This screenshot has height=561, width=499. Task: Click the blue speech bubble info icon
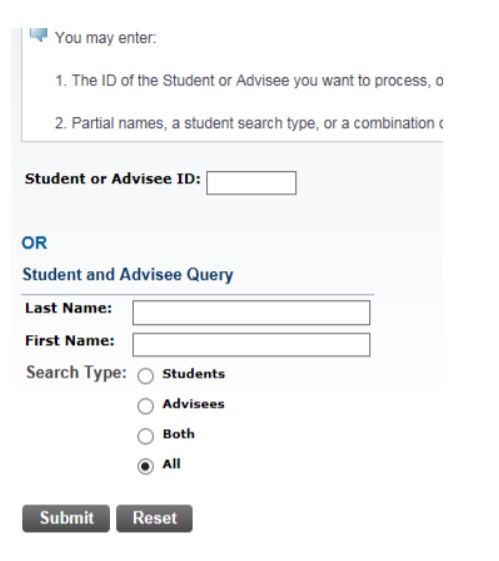tap(38, 35)
